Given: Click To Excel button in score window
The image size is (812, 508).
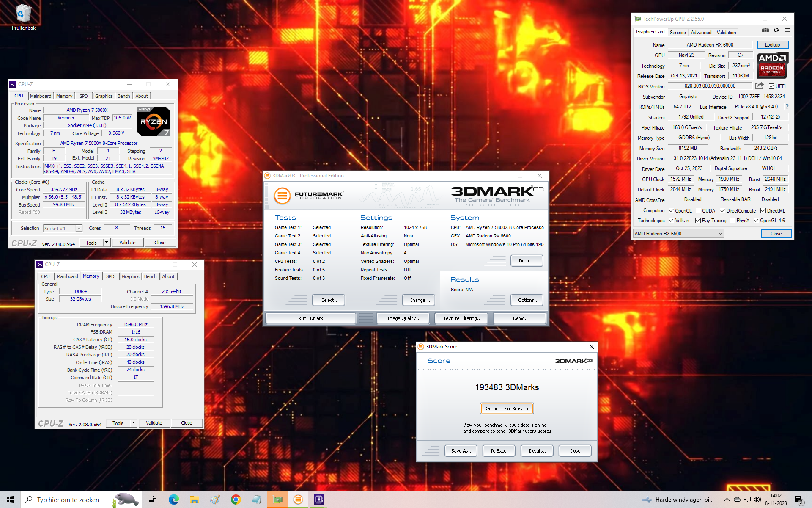Looking at the screenshot, I should coord(499,451).
